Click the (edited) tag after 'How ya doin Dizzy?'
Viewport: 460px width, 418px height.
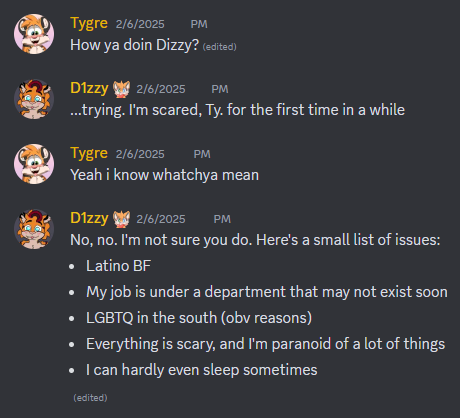click(220, 47)
